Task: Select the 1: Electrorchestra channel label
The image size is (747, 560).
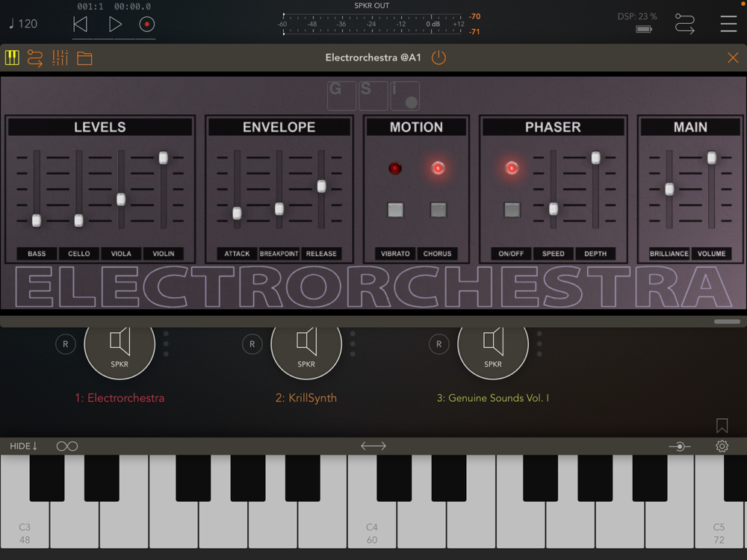Action: [x=120, y=398]
